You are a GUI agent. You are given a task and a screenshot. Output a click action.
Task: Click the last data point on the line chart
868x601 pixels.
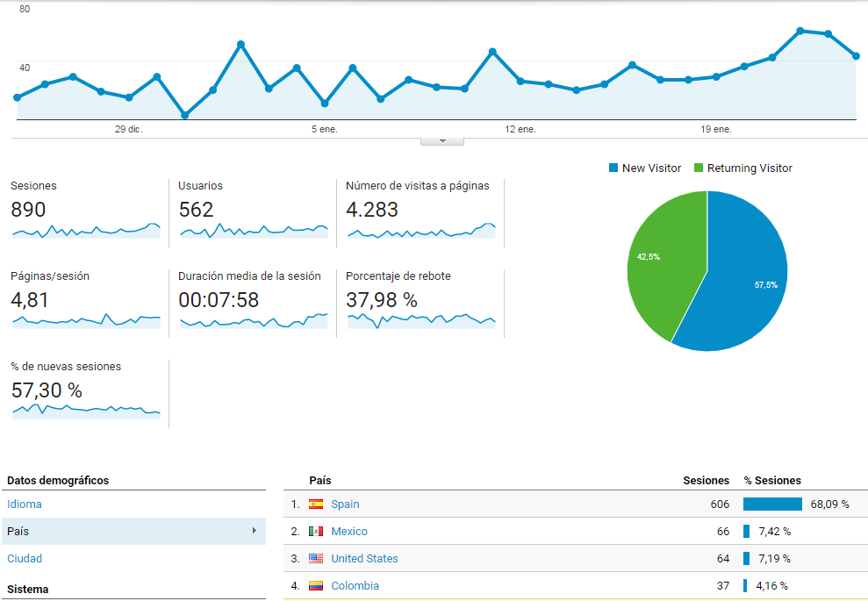(857, 56)
